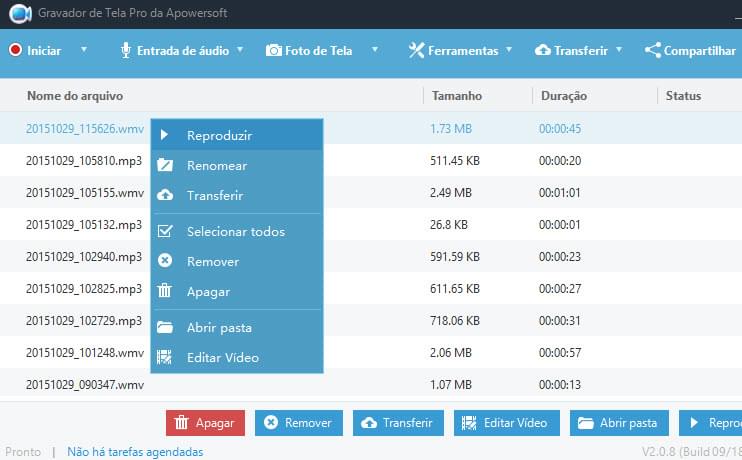Open the Entrada de áudio dropdown arrow
The image size is (742, 460).
(240, 50)
